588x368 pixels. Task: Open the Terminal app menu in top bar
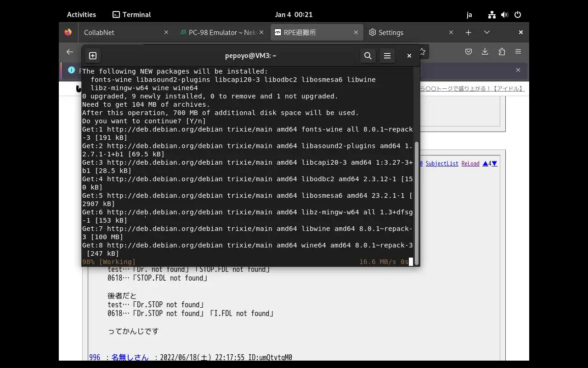[x=132, y=15]
